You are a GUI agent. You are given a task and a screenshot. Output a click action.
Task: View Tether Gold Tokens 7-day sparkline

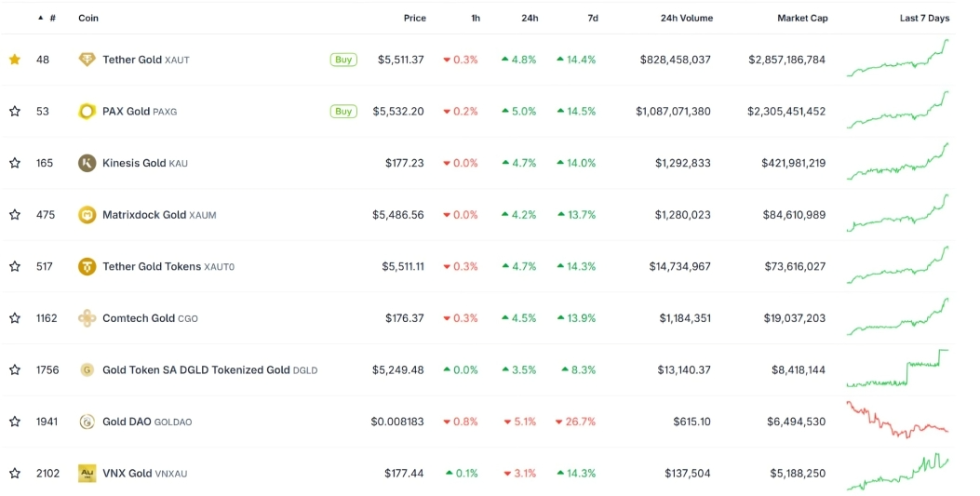tap(898, 265)
